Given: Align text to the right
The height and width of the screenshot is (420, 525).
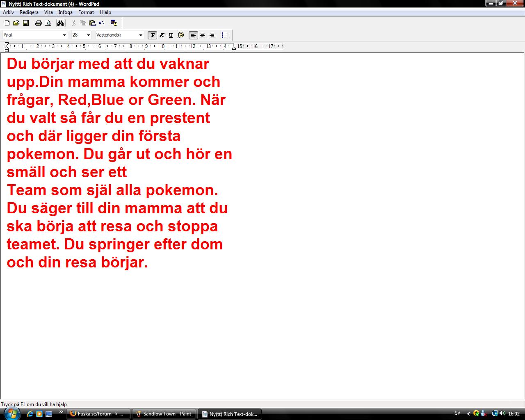Looking at the screenshot, I should tap(212, 35).
